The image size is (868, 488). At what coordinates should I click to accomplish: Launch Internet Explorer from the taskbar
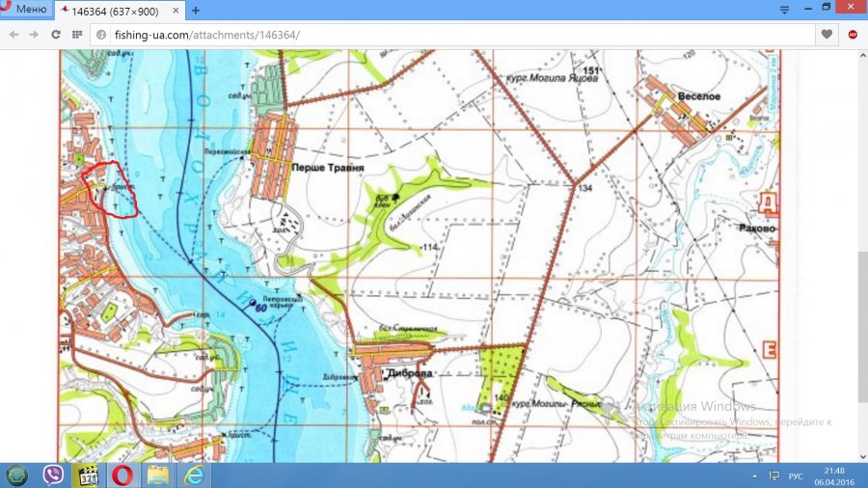coord(193,475)
